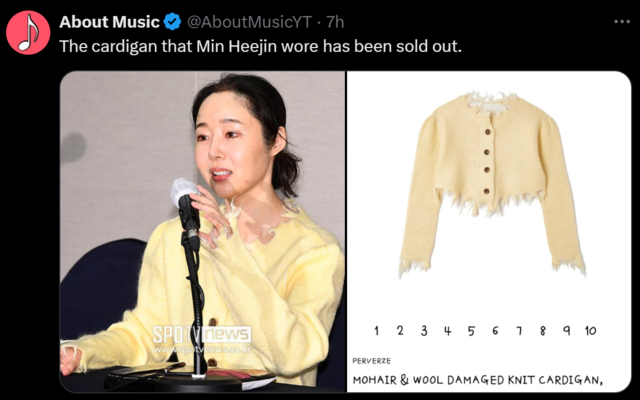Click the top button on product cardigan

click(487, 132)
